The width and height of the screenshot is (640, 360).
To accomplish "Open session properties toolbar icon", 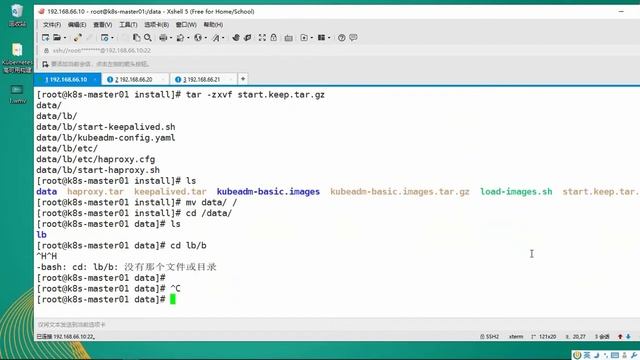I will tap(104, 38).
